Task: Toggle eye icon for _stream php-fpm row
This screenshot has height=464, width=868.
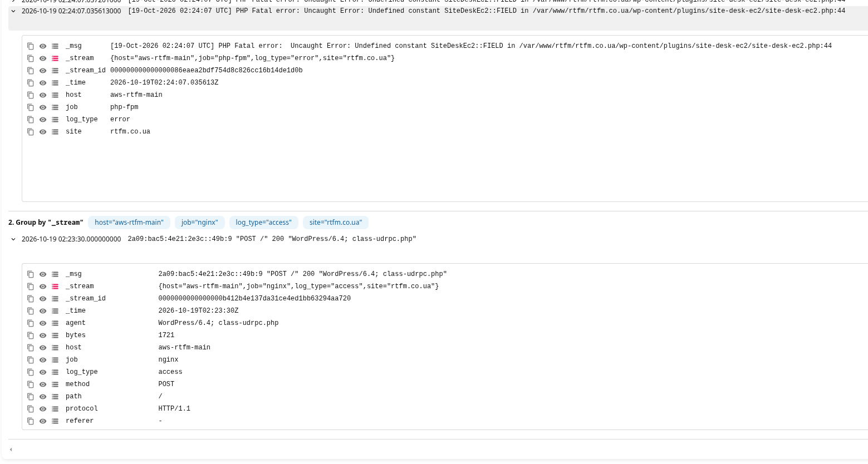Action: (x=43, y=58)
